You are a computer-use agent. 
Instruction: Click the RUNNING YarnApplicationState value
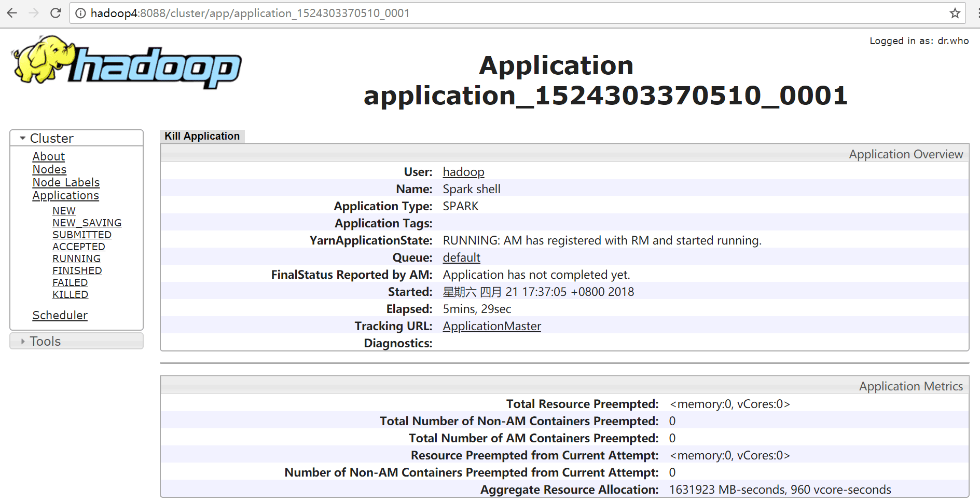[602, 240]
